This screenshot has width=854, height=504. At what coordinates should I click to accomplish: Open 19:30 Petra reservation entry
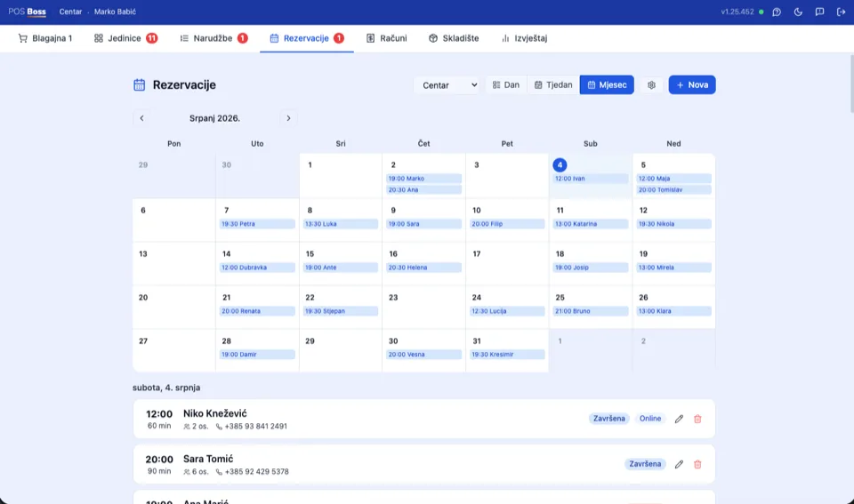[257, 224]
